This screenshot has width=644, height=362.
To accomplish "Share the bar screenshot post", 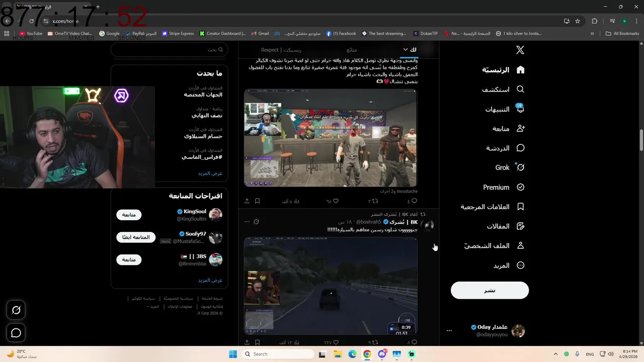I will (247, 201).
